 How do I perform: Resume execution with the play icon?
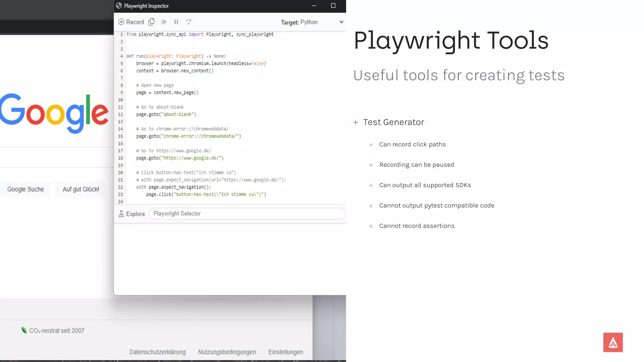(164, 22)
